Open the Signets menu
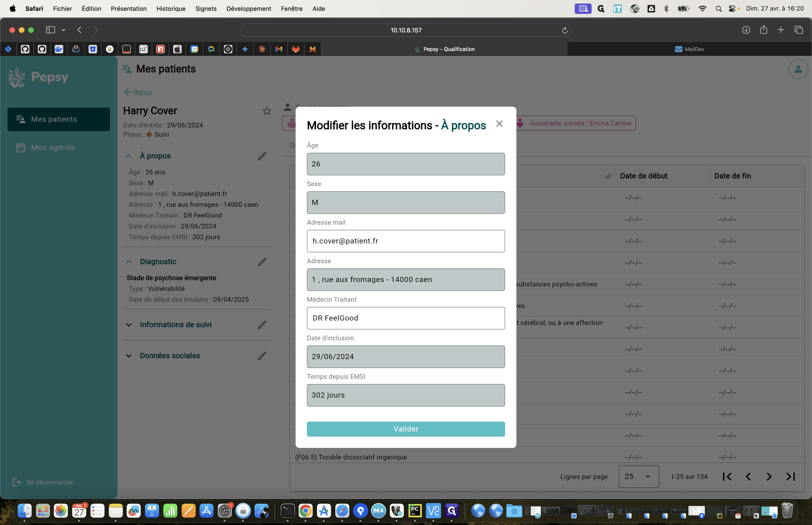 [x=206, y=8]
